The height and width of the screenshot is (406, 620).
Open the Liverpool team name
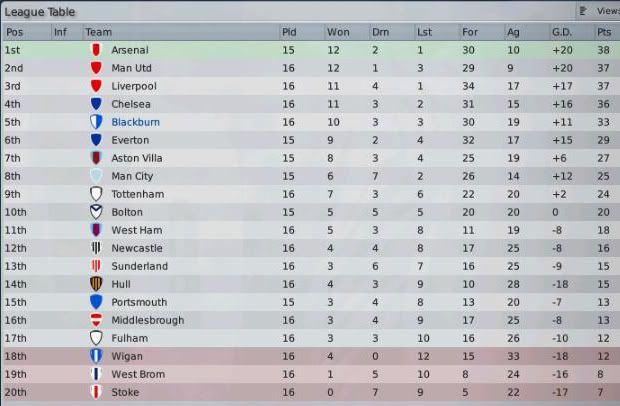click(x=132, y=86)
